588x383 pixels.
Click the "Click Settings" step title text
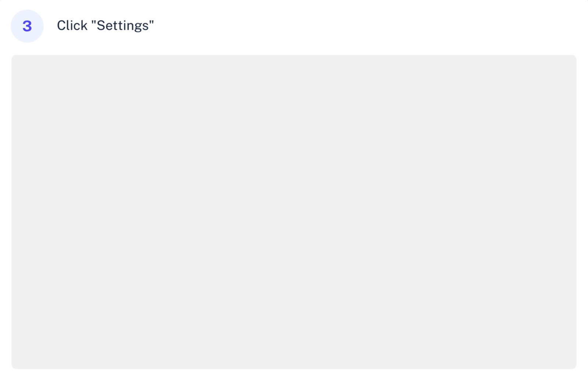(x=105, y=26)
